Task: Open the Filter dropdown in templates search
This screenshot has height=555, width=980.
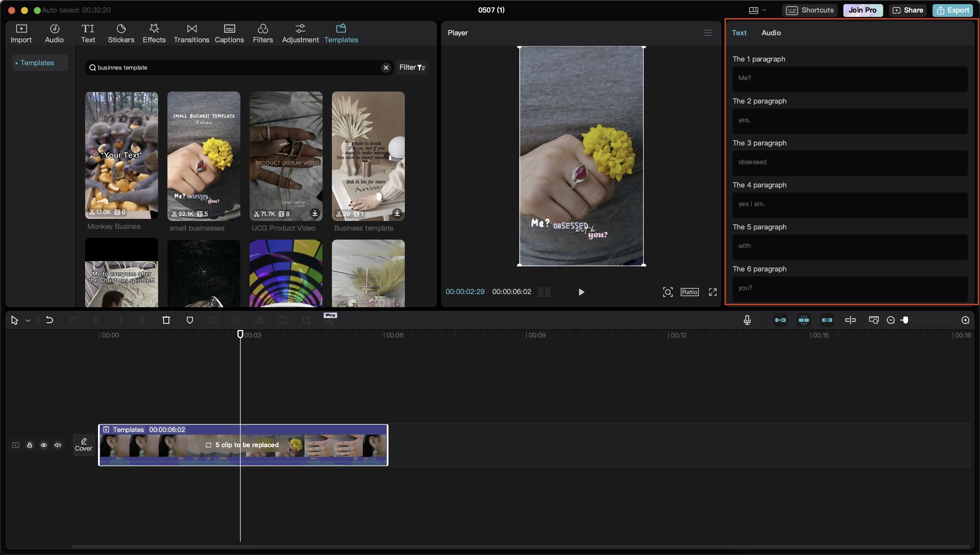Action: point(412,67)
